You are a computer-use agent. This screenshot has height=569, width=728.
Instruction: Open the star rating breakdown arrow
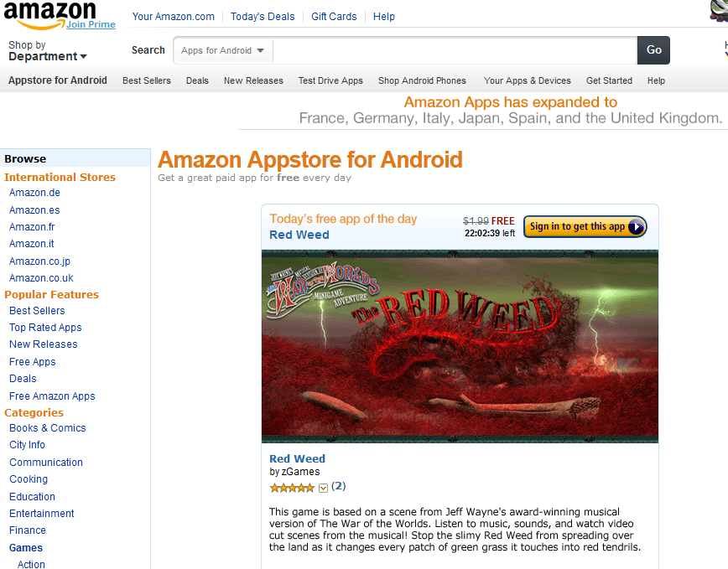point(323,488)
